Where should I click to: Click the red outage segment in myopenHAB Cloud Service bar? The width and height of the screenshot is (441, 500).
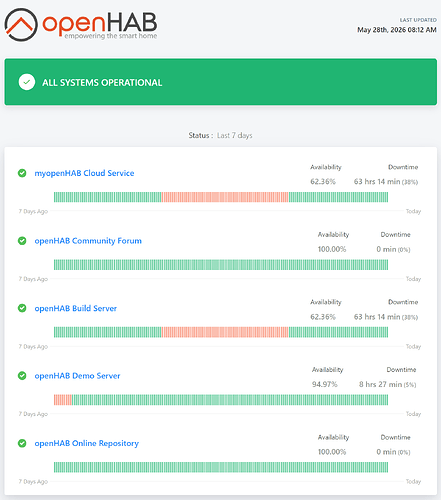pyautogui.click(x=225, y=197)
